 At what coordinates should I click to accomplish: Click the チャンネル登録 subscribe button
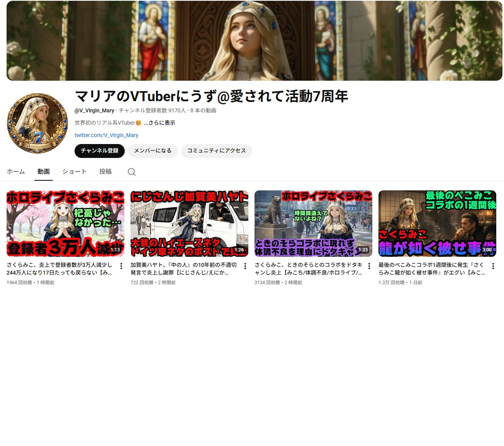[100, 151]
